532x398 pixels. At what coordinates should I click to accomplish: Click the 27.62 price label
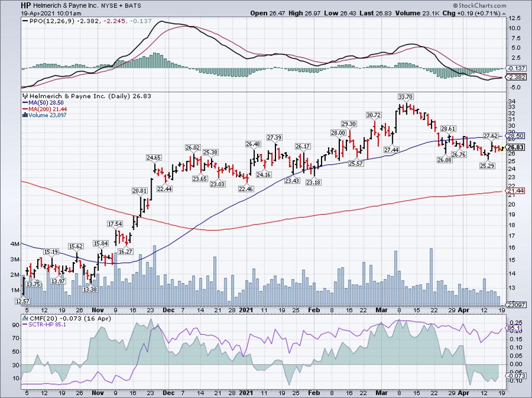click(490, 136)
